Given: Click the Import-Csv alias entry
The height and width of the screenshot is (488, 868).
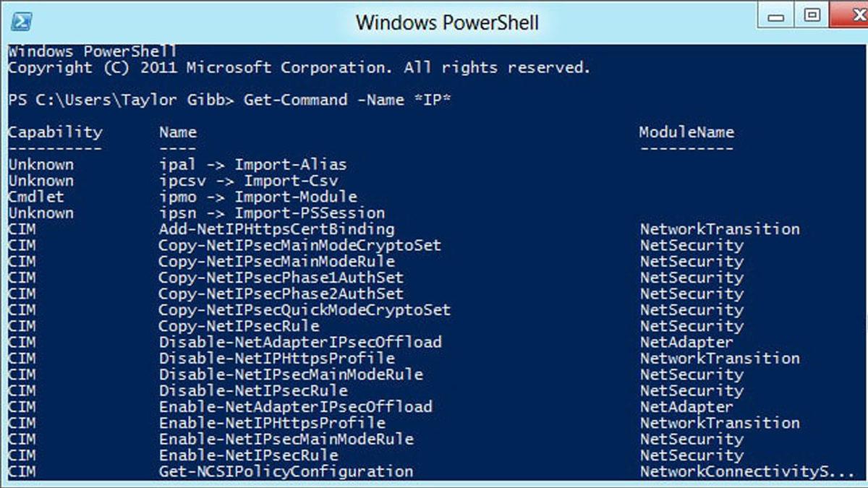Looking at the screenshot, I should [250, 180].
